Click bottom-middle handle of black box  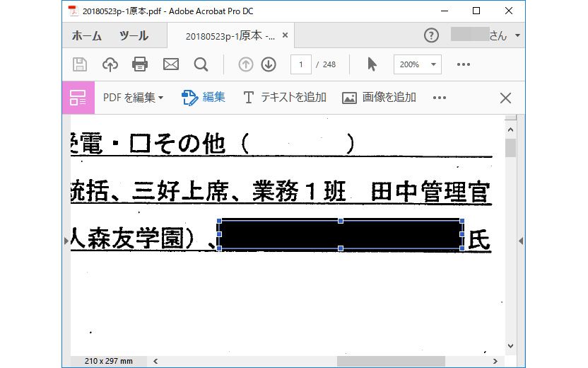point(341,248)
